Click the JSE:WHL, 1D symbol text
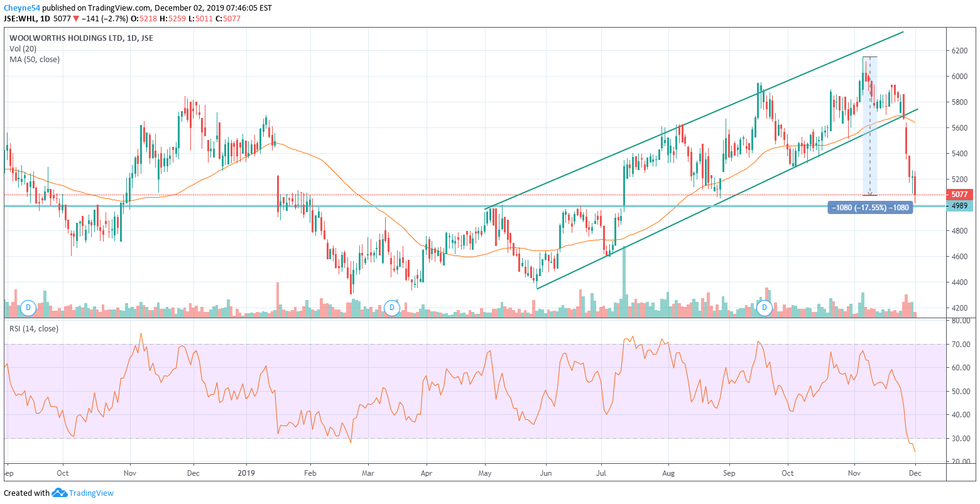The height and width of the screenshot is (504, 980). point(27,19)
